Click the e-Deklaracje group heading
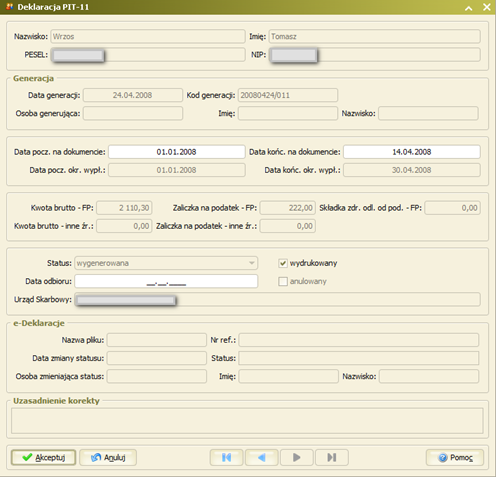 (39, 323)
